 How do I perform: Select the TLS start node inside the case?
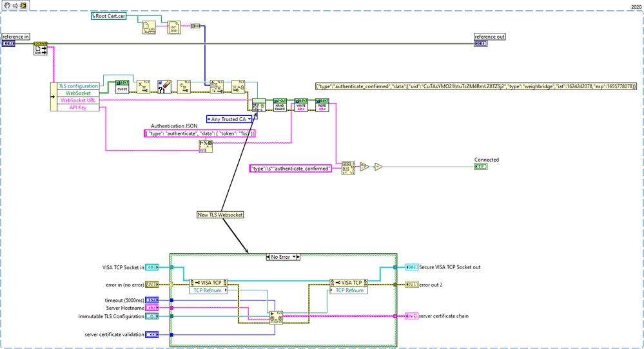coord(277,318)
